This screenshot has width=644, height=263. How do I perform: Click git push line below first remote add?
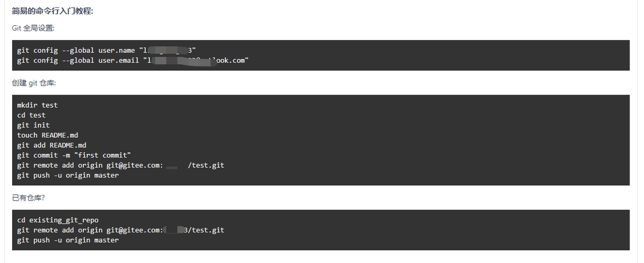(x=68, y=175)
